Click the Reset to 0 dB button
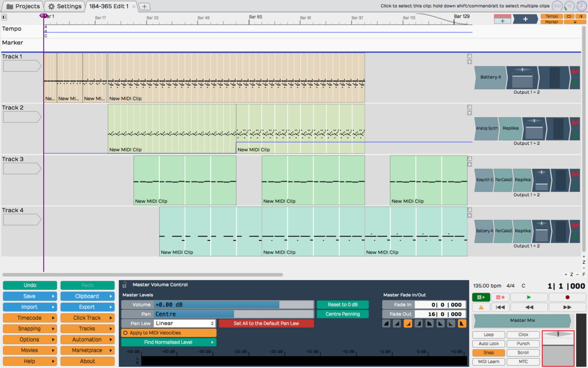 click(x=342, y=305)
